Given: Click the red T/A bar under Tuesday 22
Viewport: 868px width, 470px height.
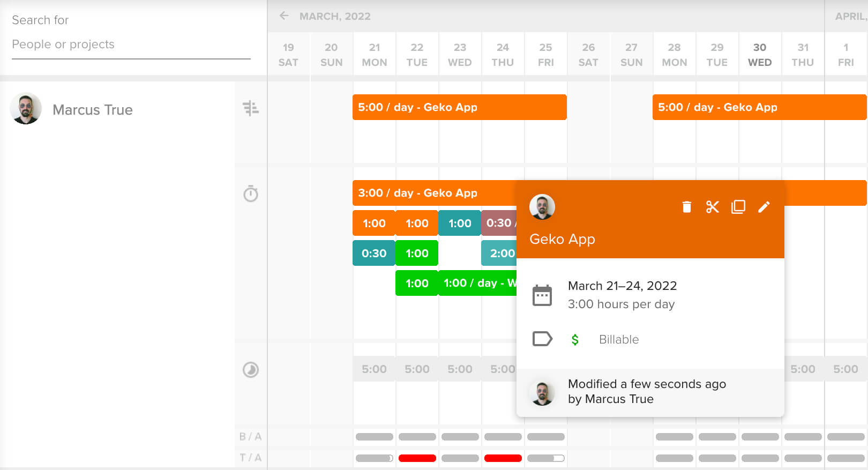Looking at the screenshot, I should (x=417, y=458).
